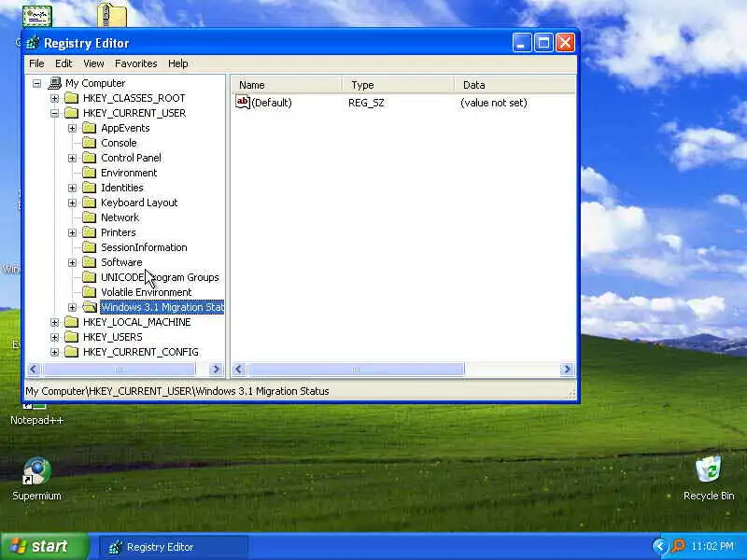
Task: Open the Edit menu
Action: coord(63,63)
